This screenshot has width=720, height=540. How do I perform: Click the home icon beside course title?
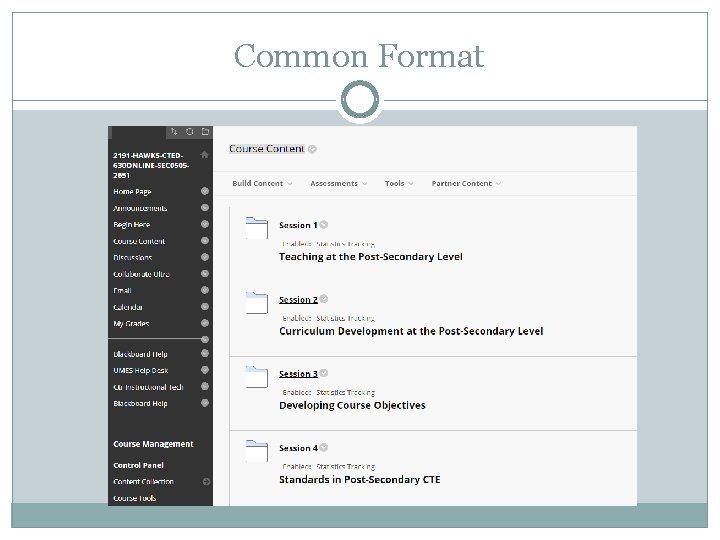204,155
